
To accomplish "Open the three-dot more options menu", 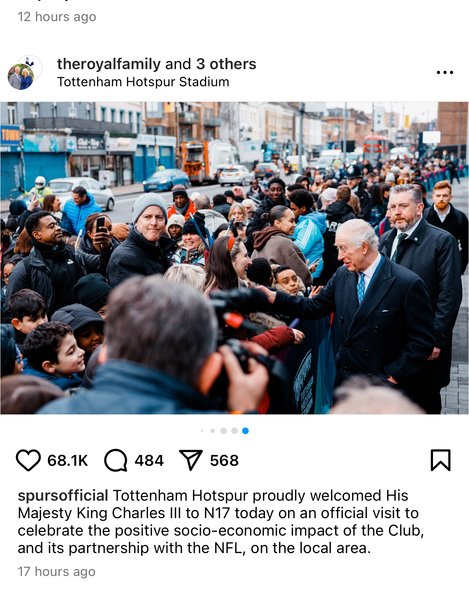I will (445, 72).
